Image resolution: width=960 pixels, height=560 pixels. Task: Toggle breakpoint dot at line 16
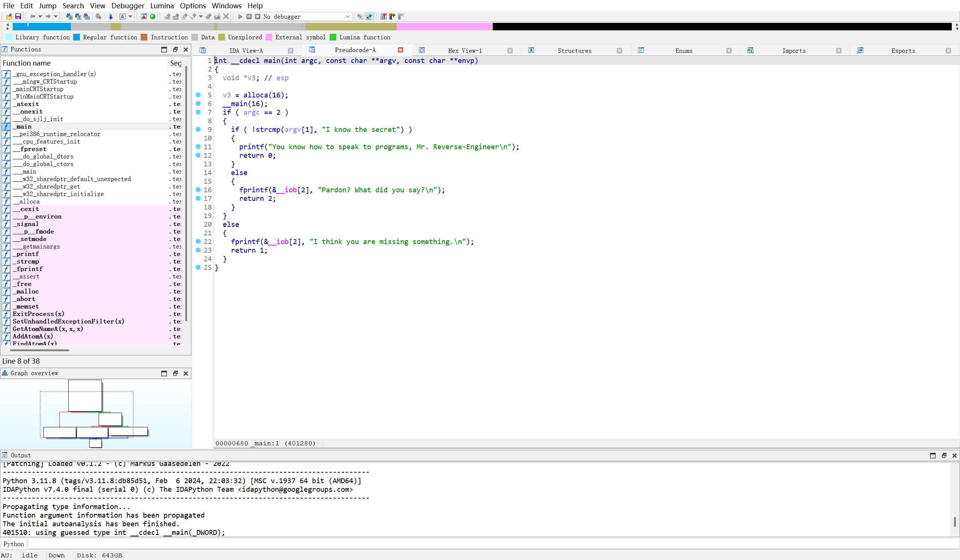pos(198,190)
